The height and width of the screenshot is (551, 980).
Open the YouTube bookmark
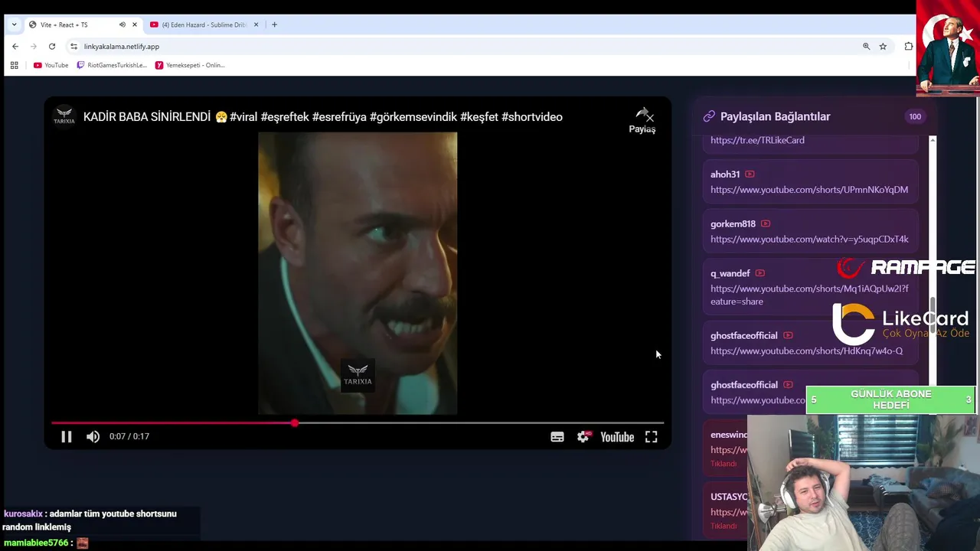tap(51, 65)
